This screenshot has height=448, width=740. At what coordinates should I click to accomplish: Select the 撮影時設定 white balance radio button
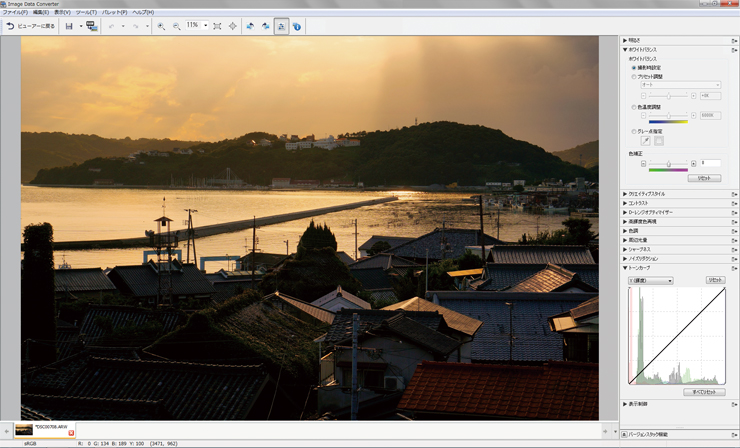coord(634,67)
